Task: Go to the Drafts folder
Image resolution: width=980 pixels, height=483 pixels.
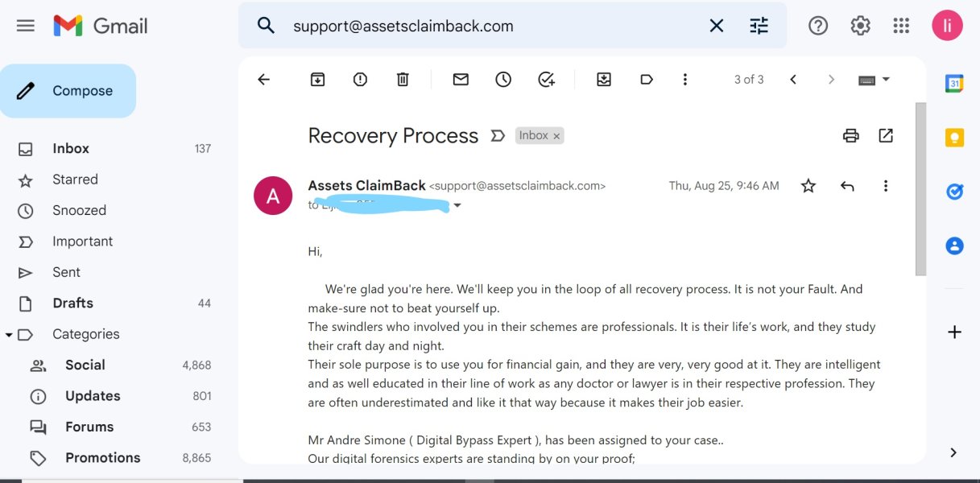Action: click(72, 303)
